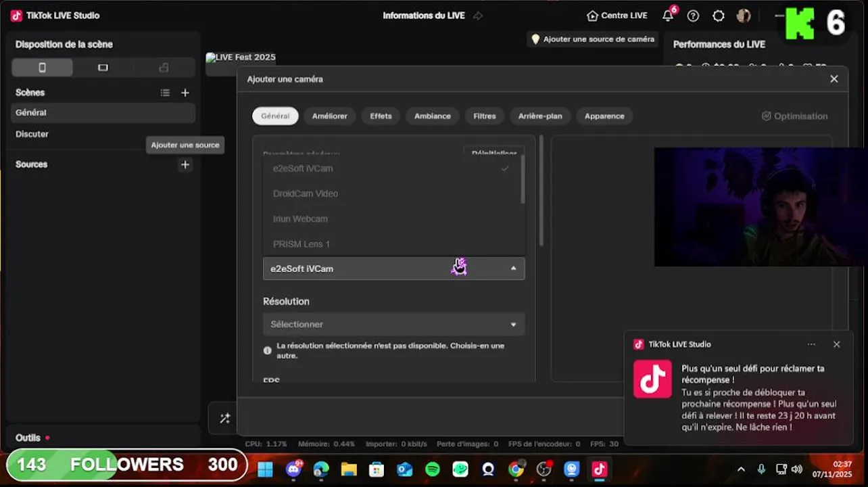Click the FPS: 30 status readout
Image resolution: width=868 pixels, height=487 pixels.
click(604, 444)
